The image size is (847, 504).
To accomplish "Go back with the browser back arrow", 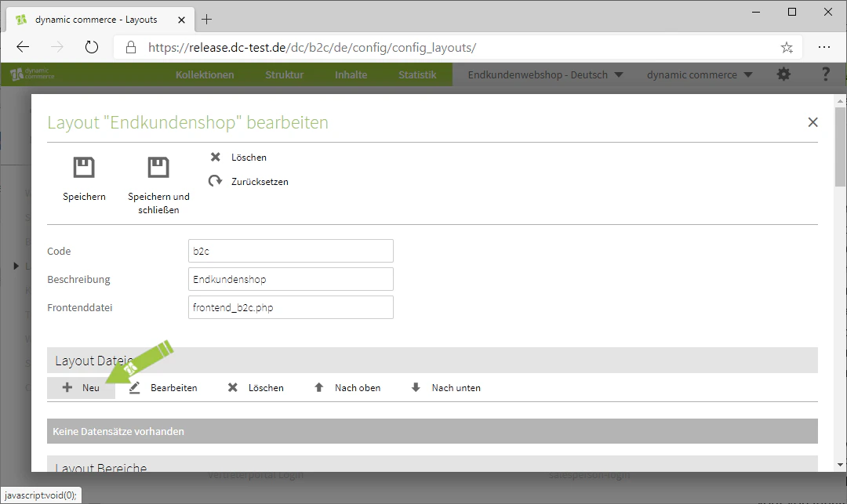I will click(23, 48).
